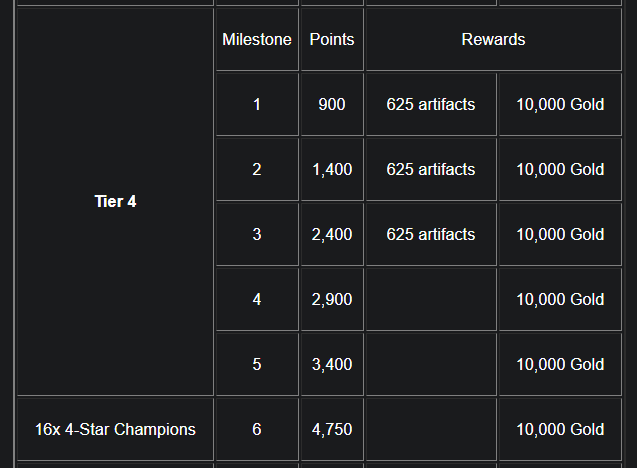The width and height of the screenshot is (637, 468).
Task: Select the Points column header
Action: pos(332,39)
